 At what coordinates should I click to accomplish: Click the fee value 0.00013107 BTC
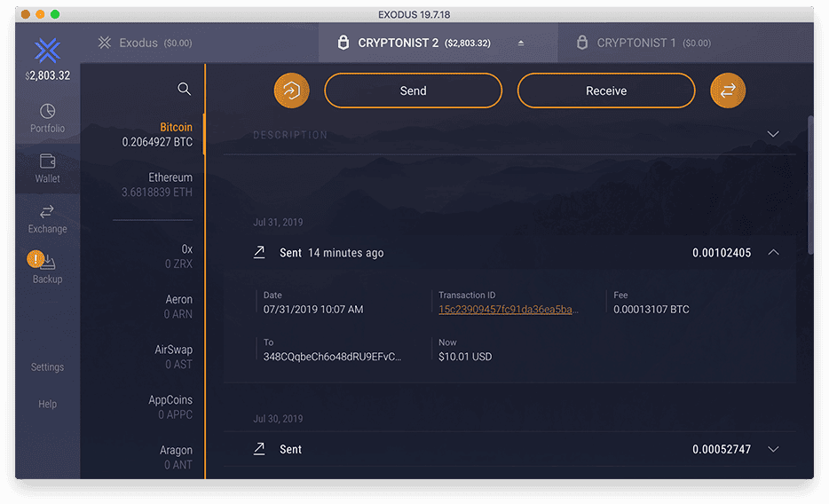coord(651,310)
